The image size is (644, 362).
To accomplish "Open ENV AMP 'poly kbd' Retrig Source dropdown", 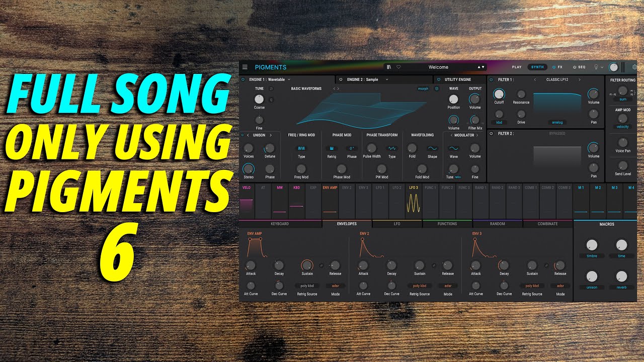I will click(307, 286).
